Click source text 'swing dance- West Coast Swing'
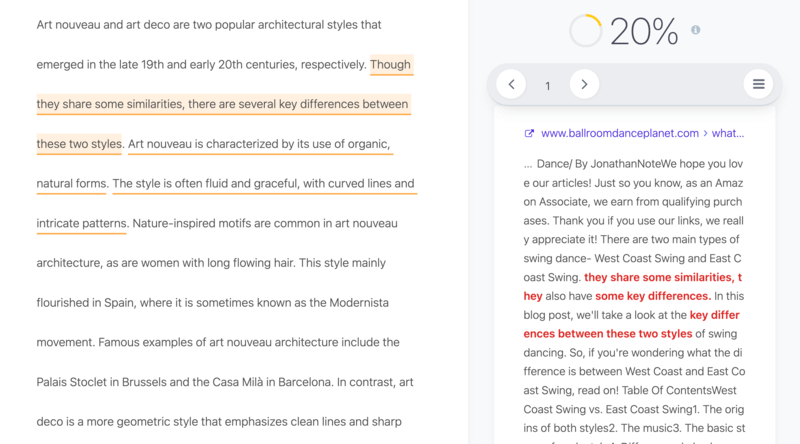The width and height of the screenshot is (800, 444). (x=632, y=259)
